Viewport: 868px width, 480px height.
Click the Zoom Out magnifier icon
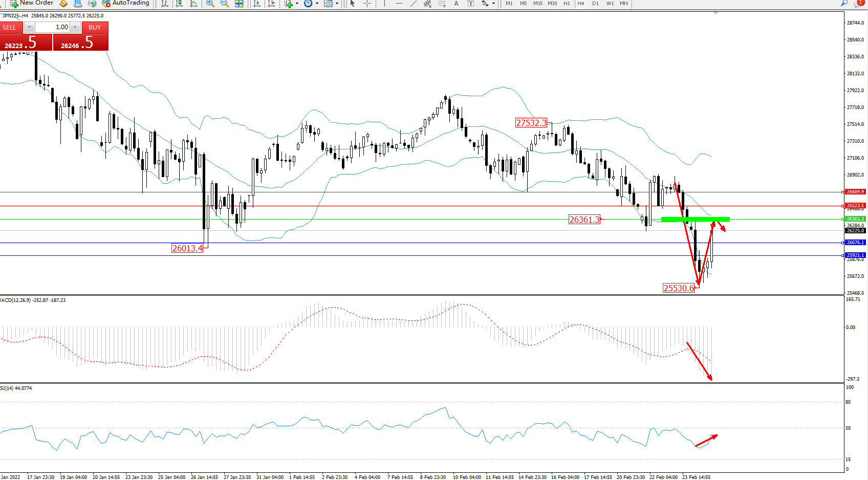(x=224, y=4)
